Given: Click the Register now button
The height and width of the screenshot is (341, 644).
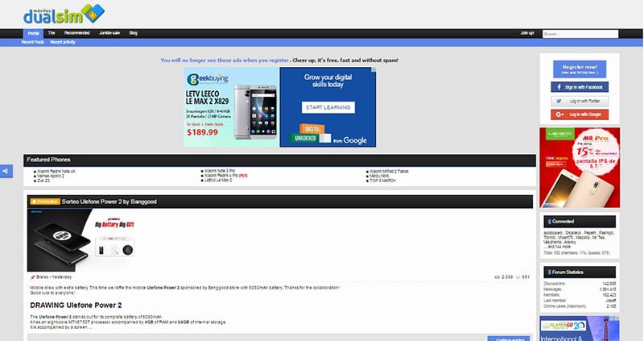Looking at the screenshot, I should point(580,69).
